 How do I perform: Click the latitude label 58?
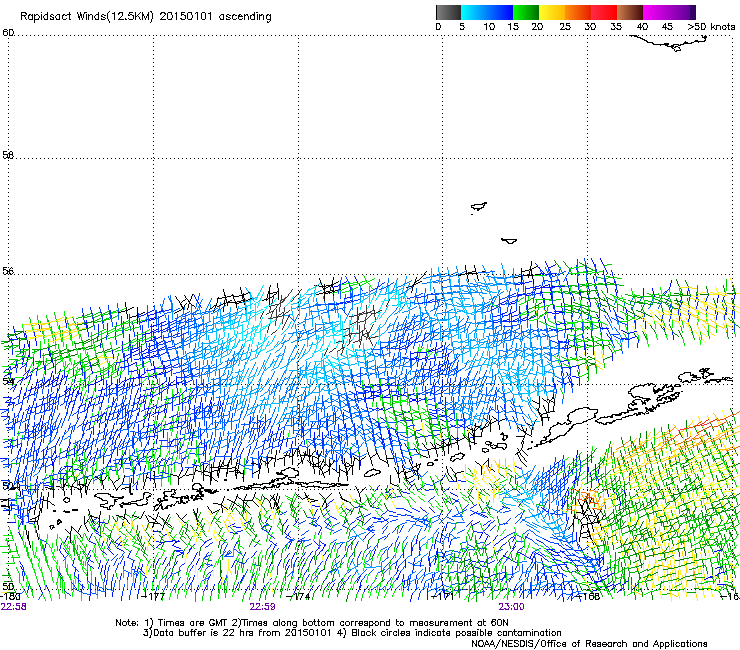click(x=8, y=155)
